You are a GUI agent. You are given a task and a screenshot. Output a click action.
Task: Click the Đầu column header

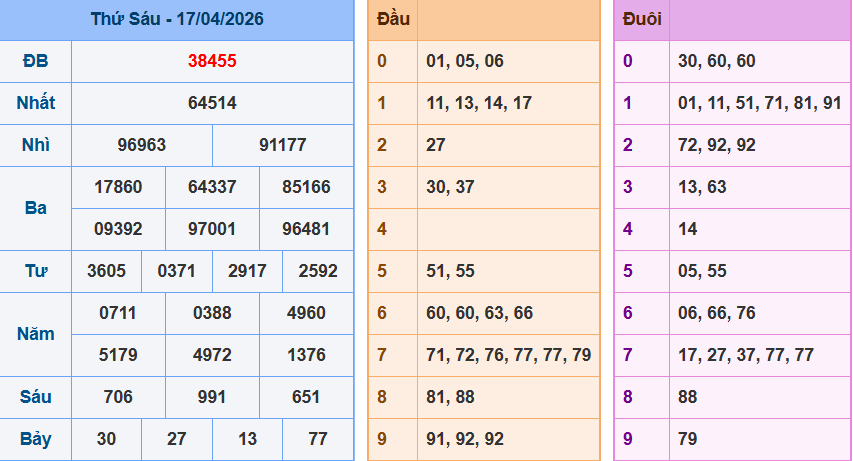coord(392,20)
